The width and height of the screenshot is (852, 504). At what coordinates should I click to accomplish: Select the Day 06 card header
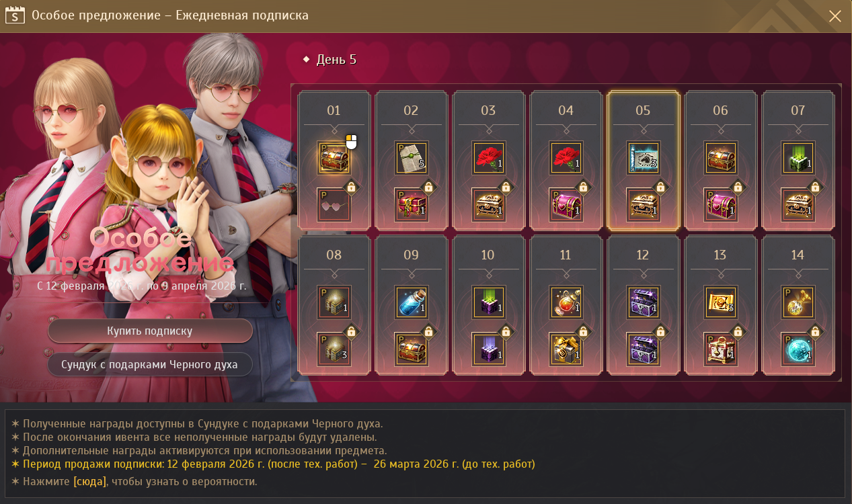click(x=720, y=110)
